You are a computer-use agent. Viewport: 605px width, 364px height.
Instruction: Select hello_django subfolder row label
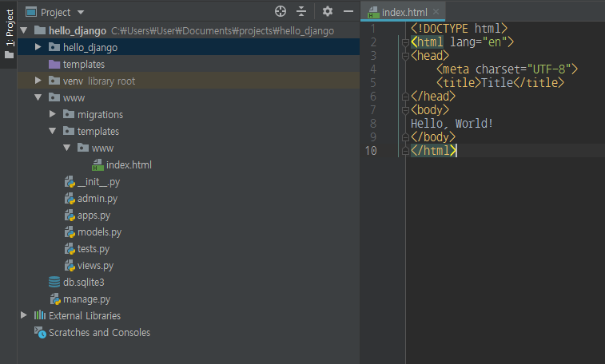coord(90,47)
